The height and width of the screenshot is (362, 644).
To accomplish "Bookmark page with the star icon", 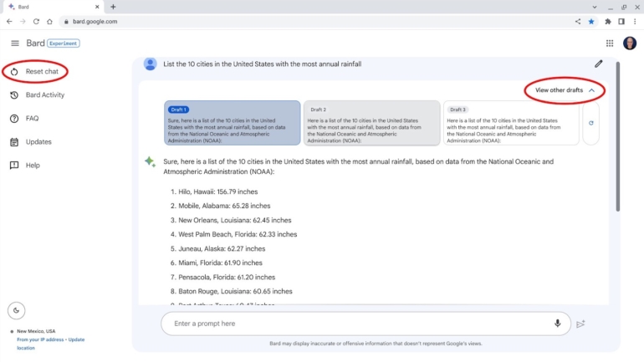I will coord(592,22).
